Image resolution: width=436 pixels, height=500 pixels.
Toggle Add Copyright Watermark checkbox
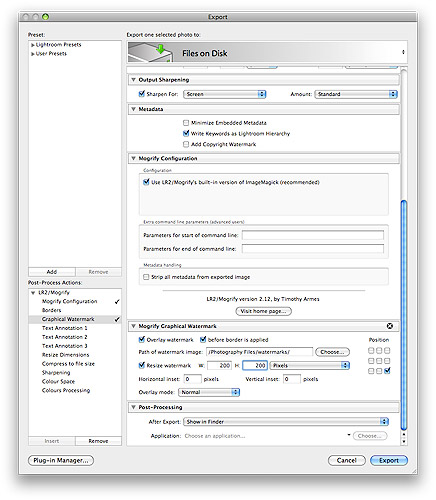pos(186,144)
